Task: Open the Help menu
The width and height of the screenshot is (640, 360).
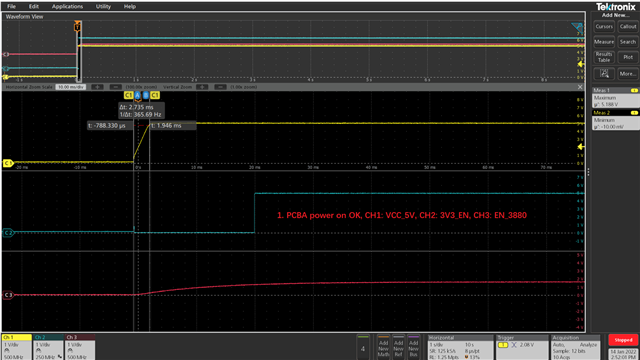Action: point(130,7)
